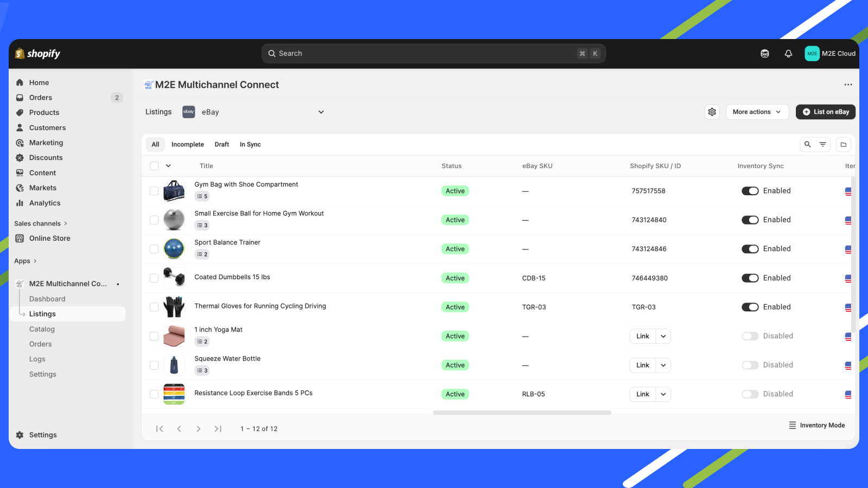Click Link button for 1 inch Yoga Mat
Screen dimensions: 868x488
tap(643, 336)
